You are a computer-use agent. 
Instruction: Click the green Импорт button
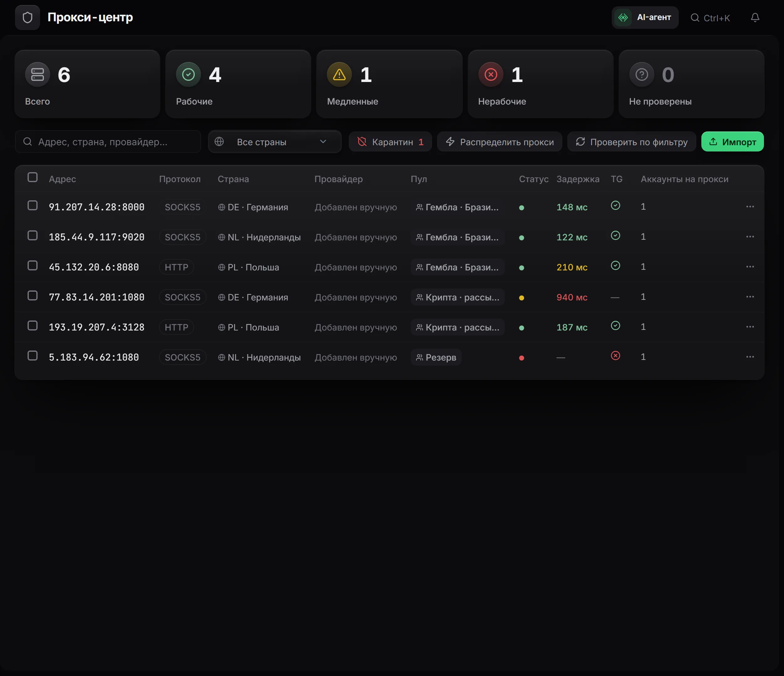[x=733, y=142]
